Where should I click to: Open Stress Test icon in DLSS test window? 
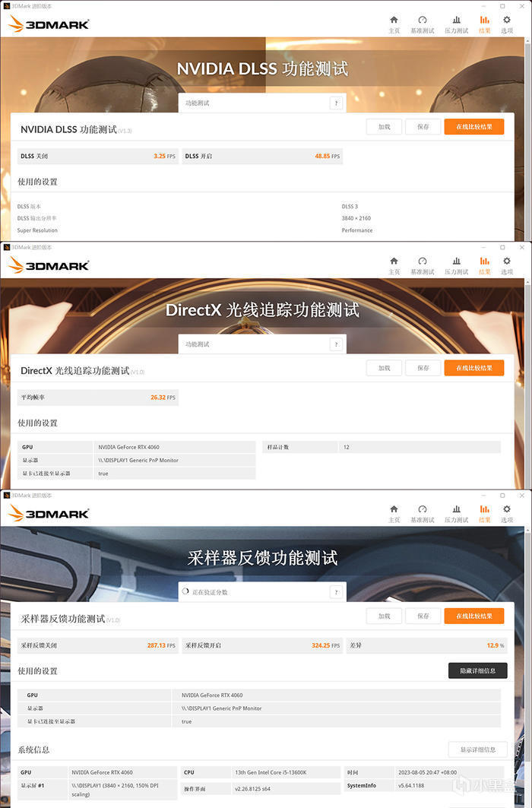pyautogui.click(x=456, y=24)
